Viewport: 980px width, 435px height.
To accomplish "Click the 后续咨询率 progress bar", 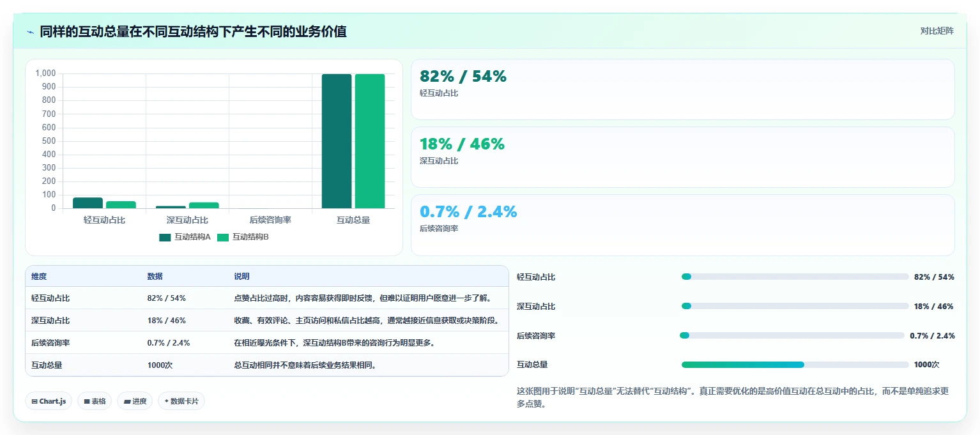I will pyautogui.click(x=792, y=335).
